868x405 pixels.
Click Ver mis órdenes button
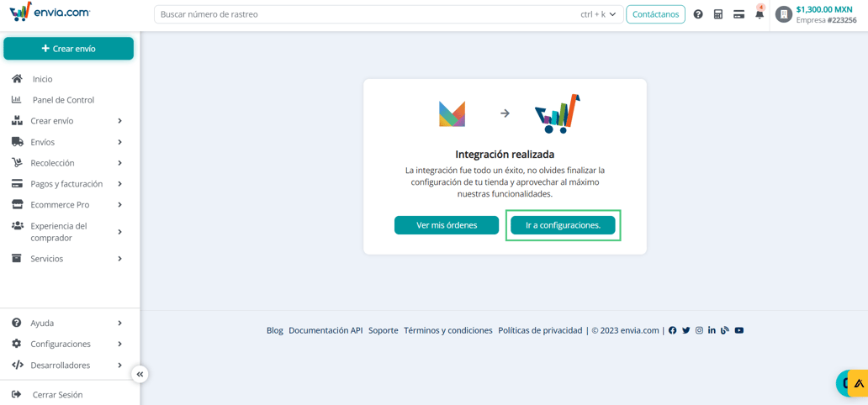(447, 225)
